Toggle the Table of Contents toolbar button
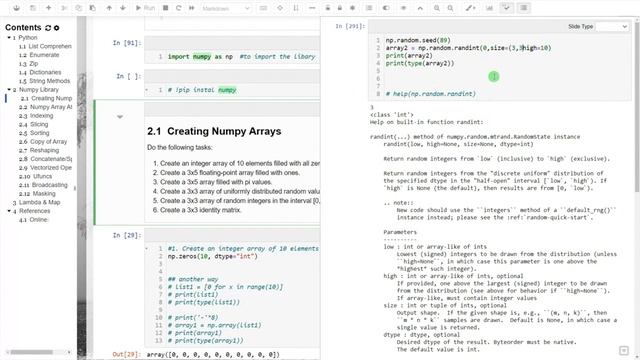Screen dimensions: 640x360 (x=524, y=8)
